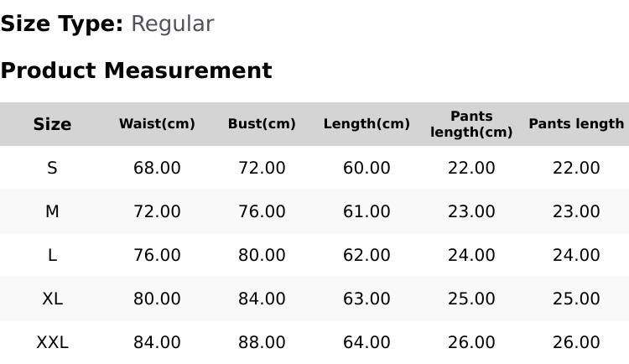Viewport: 629px width, 364px height.
Task: Select the XL size row label
Action: click(x=52, y=299)
